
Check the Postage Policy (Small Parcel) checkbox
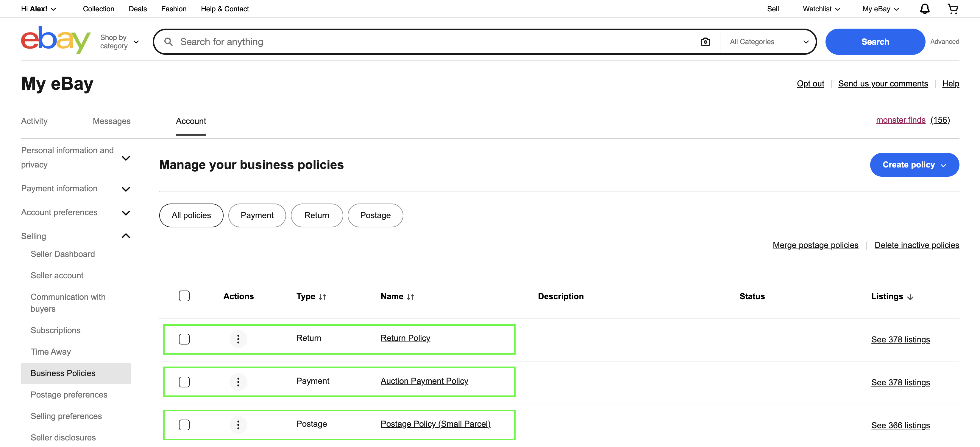184,425
